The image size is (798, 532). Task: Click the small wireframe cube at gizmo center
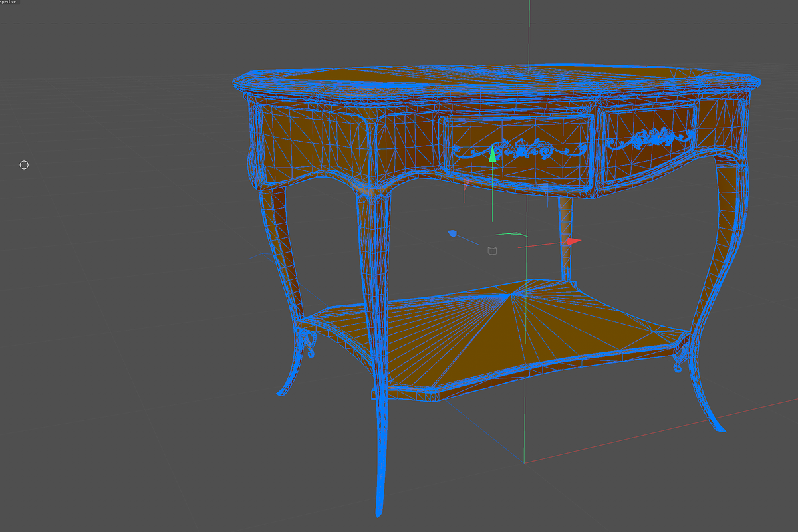coord(492,251)
